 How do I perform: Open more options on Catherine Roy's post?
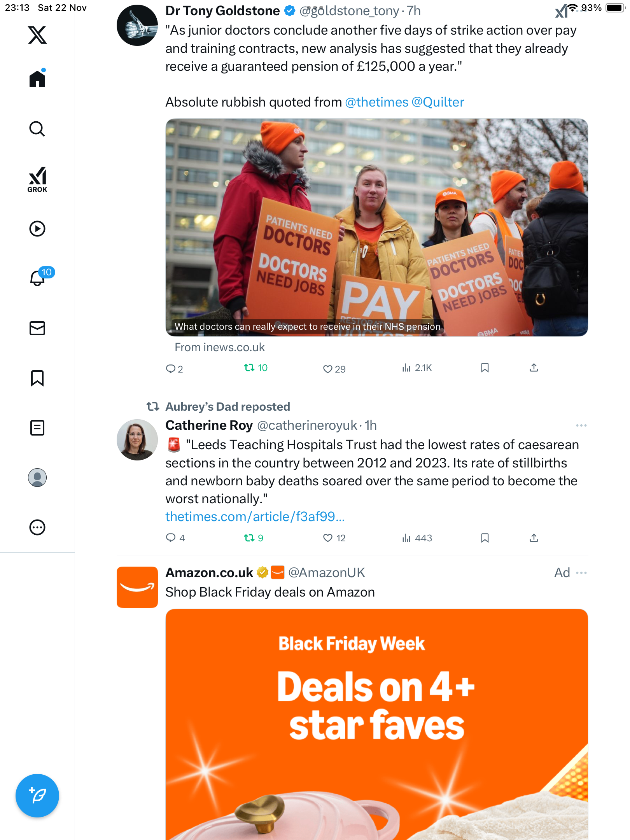coord(581,425)
